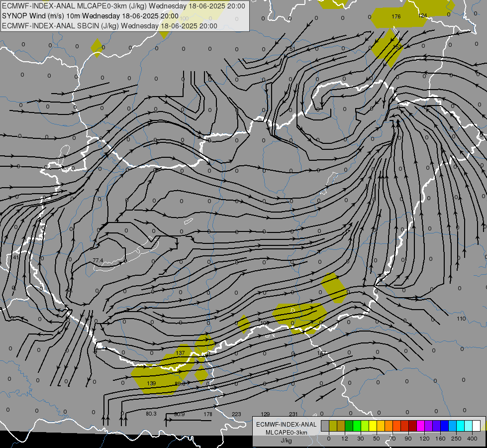487x448 pixels.
Task: Click the SYNOP Wind 10m header line
Action: click(90, 16)
